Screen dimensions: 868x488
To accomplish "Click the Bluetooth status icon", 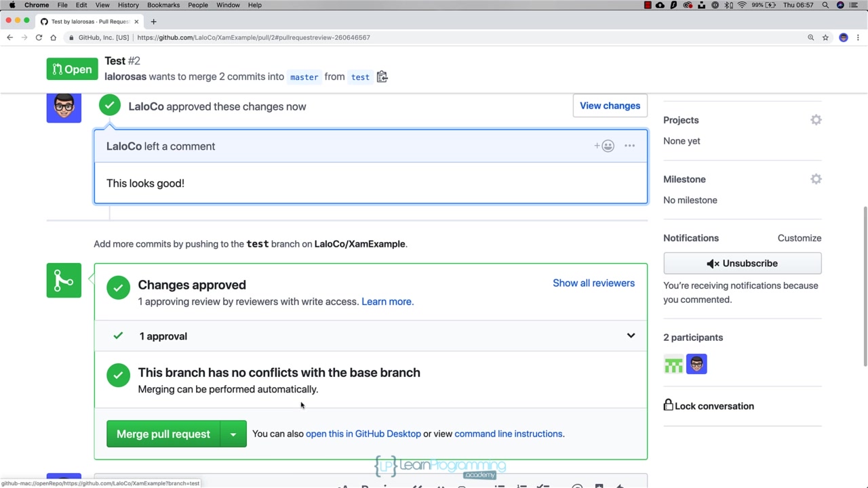I will click(x=729, y=5).
